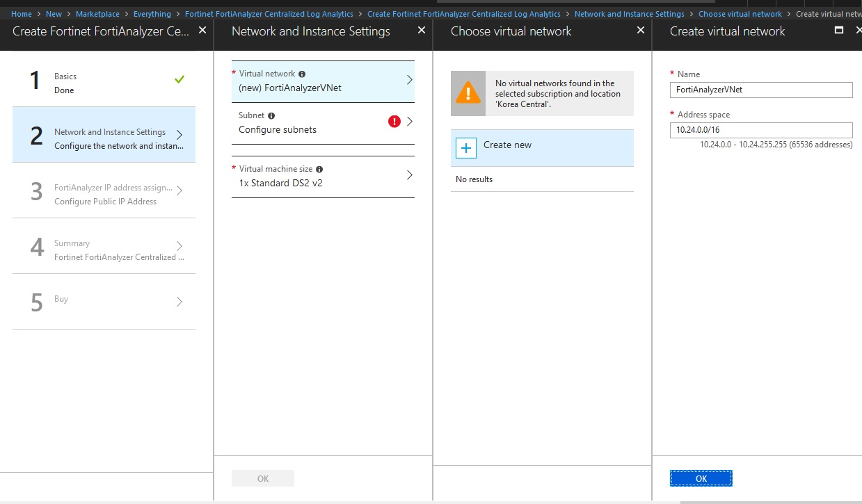Click the orange warning triangle icon
This screenshot has width=862, height=504.
click(x=468, y=93)
